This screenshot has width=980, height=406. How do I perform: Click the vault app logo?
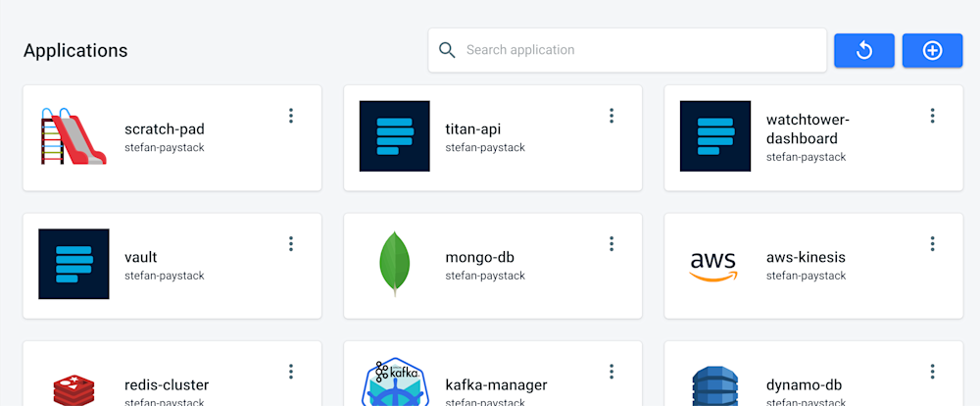[x=73, y=264]
